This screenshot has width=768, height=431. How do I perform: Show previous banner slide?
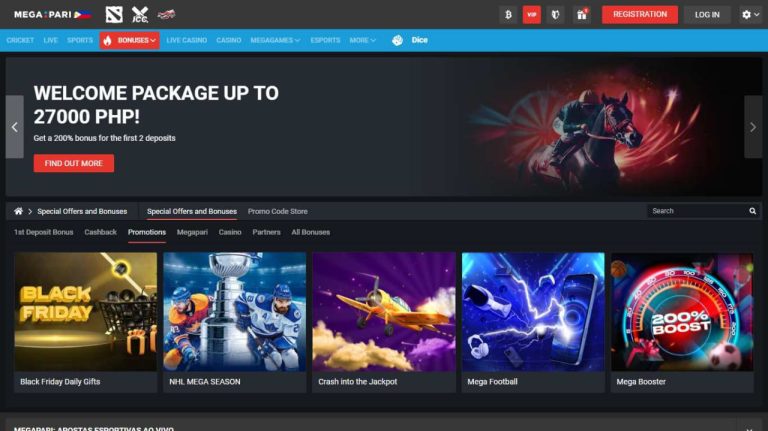coord(15,127)
